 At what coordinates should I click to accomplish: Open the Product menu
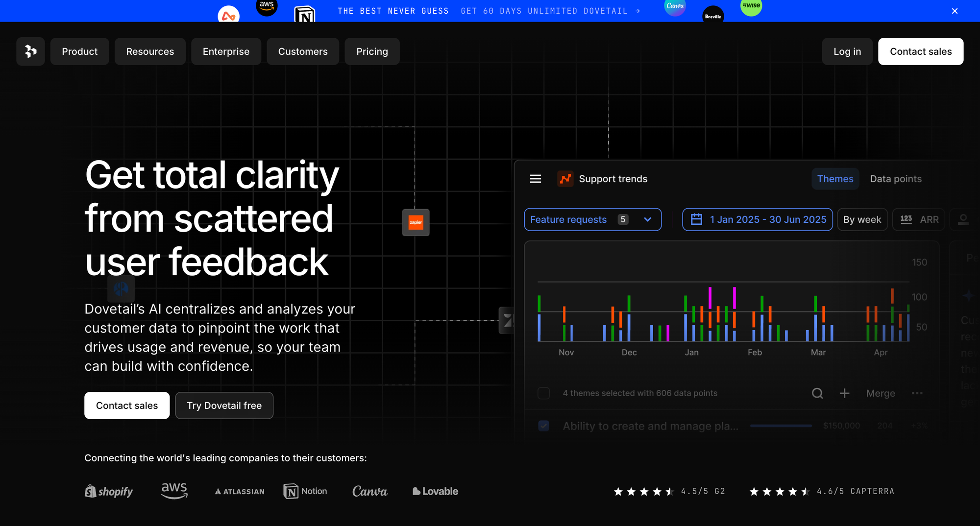tap(79, 51)
